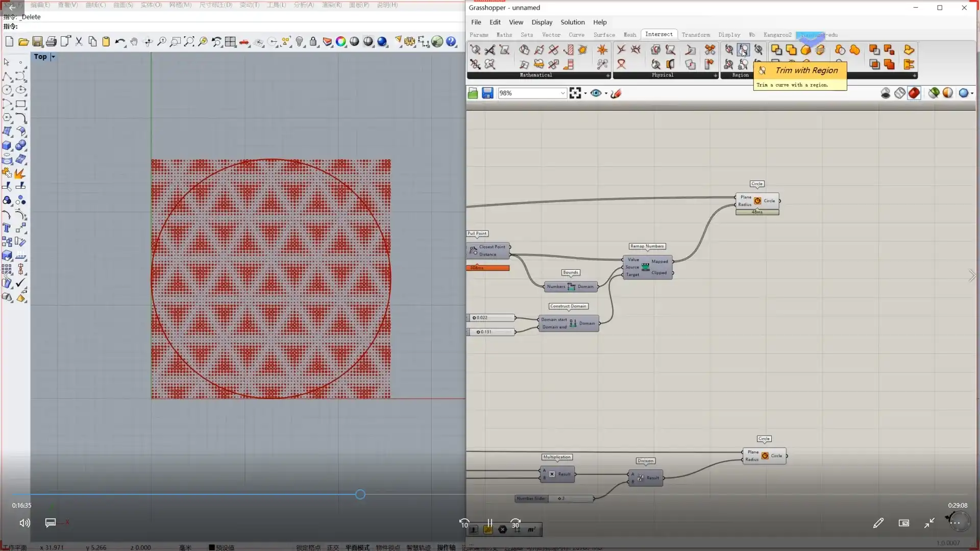Click the Zoom Extents icon in Grasshopper toolbar

pyautogui.click(x=575, y=93)
